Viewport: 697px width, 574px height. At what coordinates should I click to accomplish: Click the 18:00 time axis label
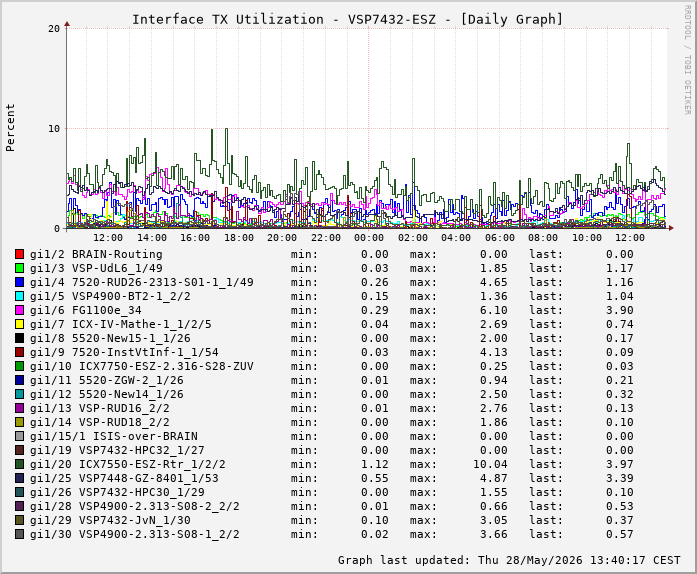click(239, 238)
